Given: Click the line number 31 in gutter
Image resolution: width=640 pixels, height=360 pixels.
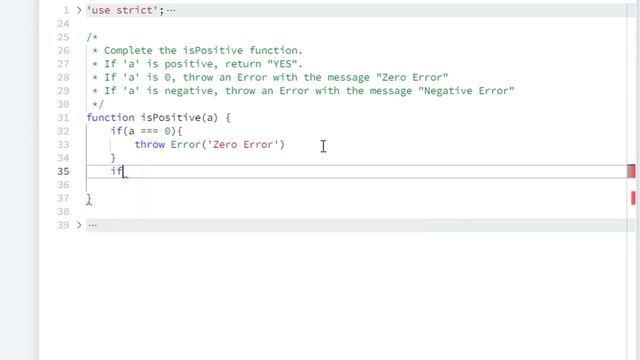Looking at the screenshot, I should (63, 118).
